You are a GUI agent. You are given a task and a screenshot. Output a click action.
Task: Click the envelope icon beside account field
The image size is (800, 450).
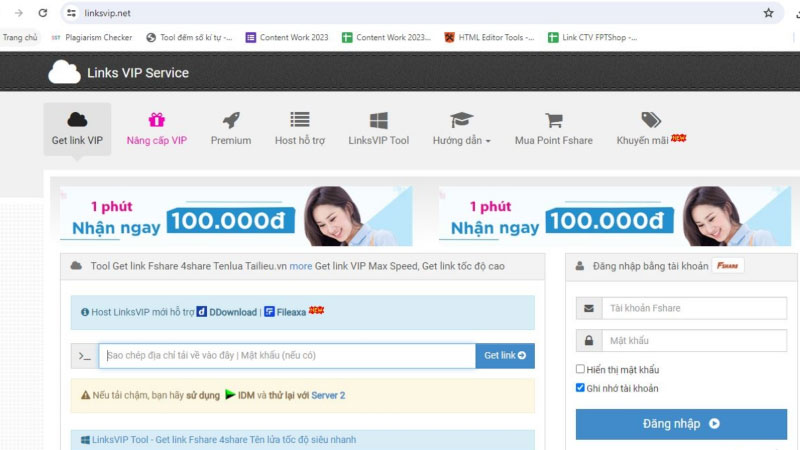[589, 308]
